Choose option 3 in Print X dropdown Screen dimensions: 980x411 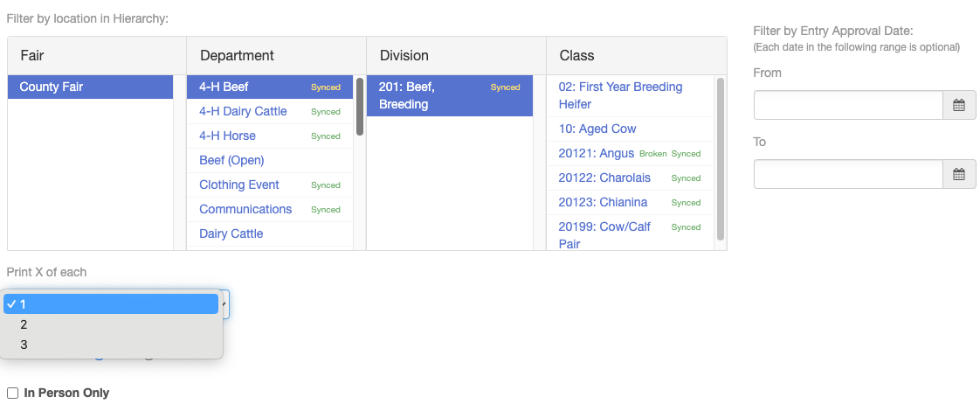[113, 345]
